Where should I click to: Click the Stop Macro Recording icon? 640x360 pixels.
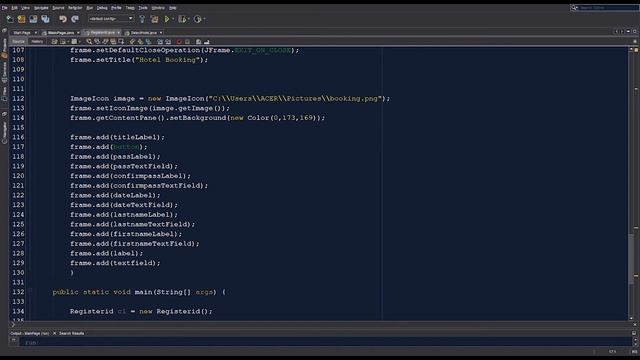point(187,41)
